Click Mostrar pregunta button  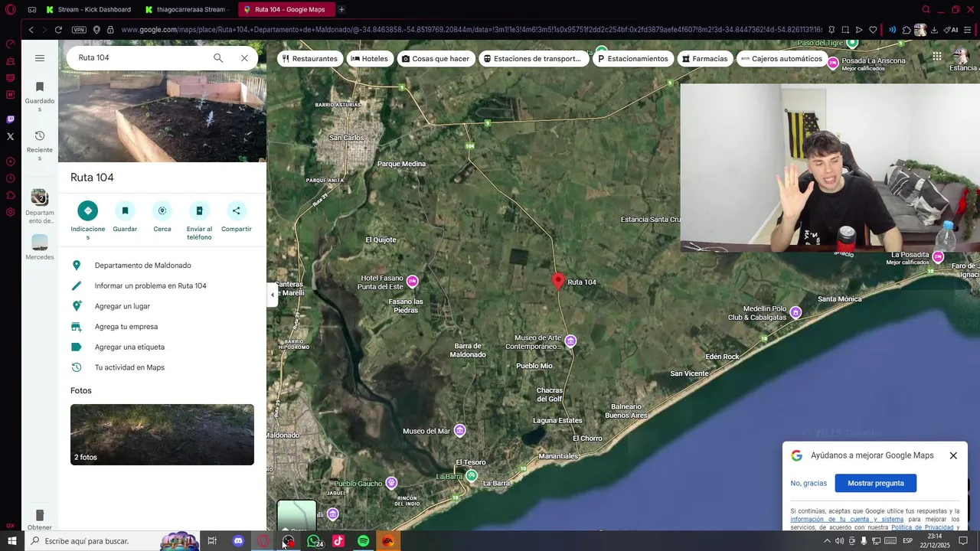tap(876, 484)
